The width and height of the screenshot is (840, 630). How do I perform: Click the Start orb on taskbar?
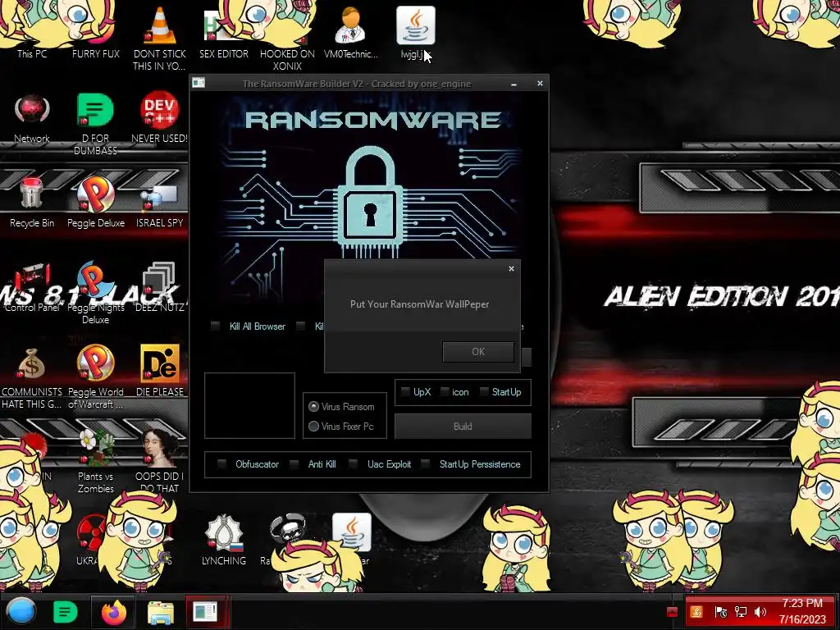21,611
